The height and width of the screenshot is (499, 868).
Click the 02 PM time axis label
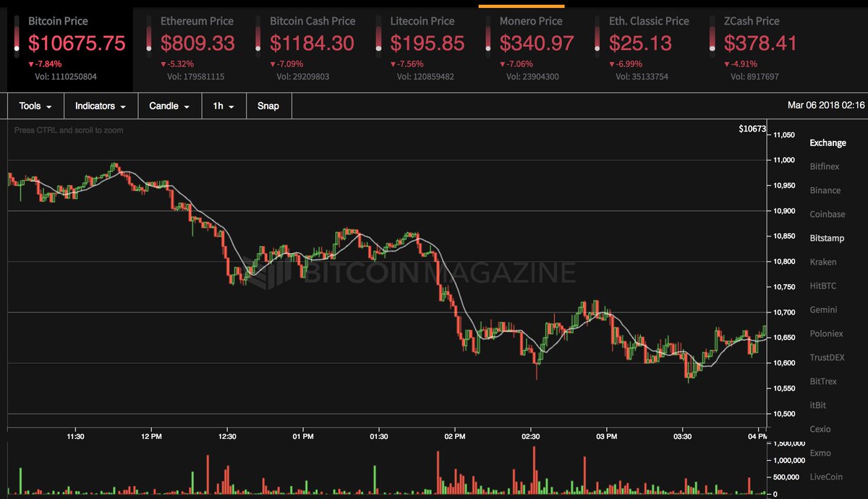pyautogui.click(x=454, y=437)
